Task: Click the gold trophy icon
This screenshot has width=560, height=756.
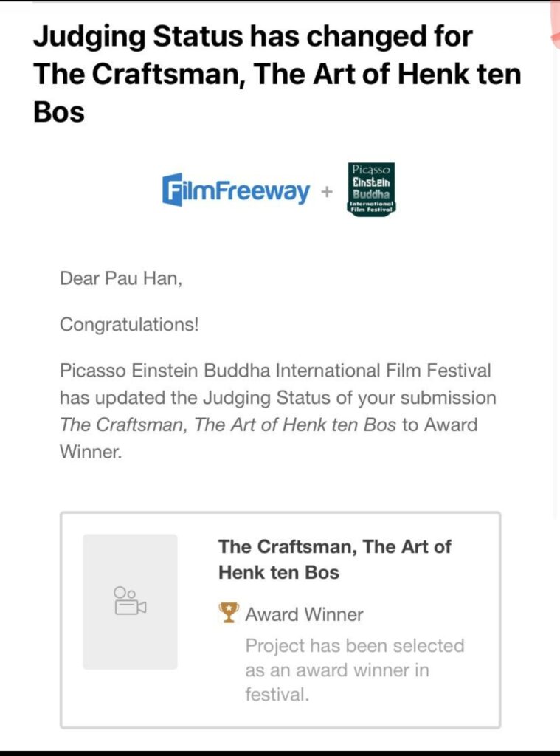Action: click(229, 613)
